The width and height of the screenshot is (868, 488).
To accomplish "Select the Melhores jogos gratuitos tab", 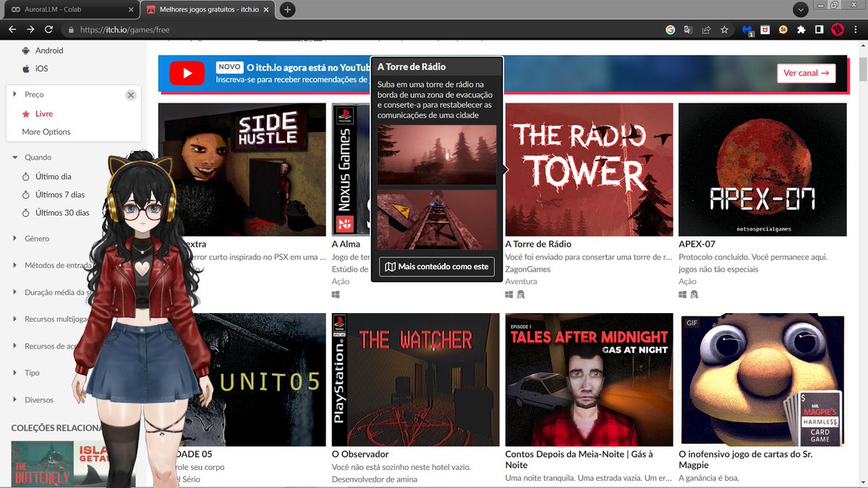I will coord(208,9).
